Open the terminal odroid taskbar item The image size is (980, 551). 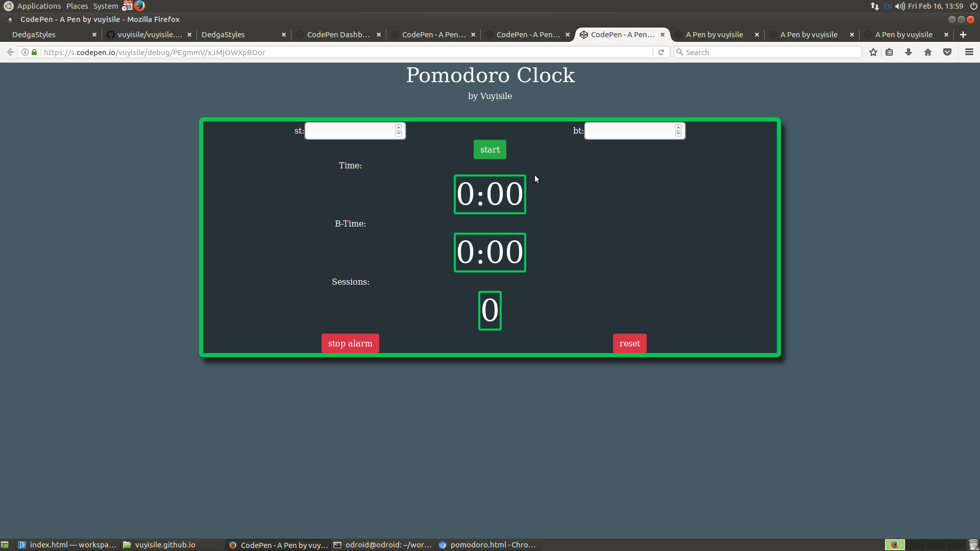click(x=383, y=545)
